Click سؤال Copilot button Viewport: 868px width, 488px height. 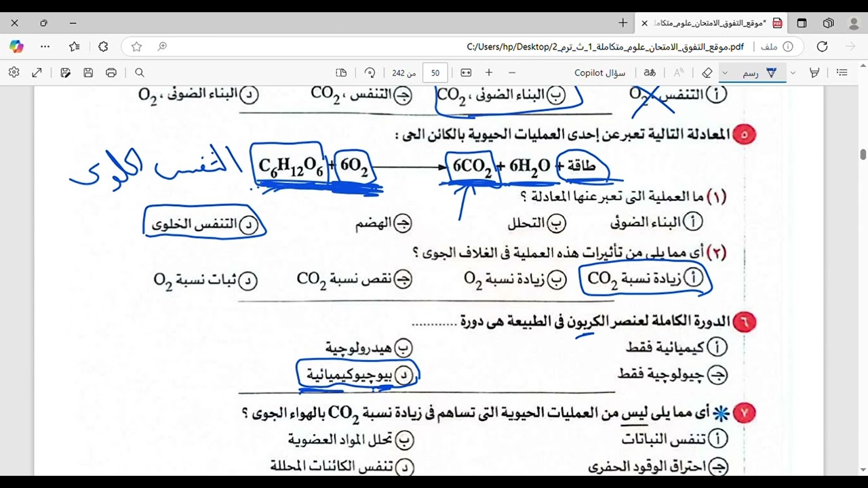tap(599, 73)
